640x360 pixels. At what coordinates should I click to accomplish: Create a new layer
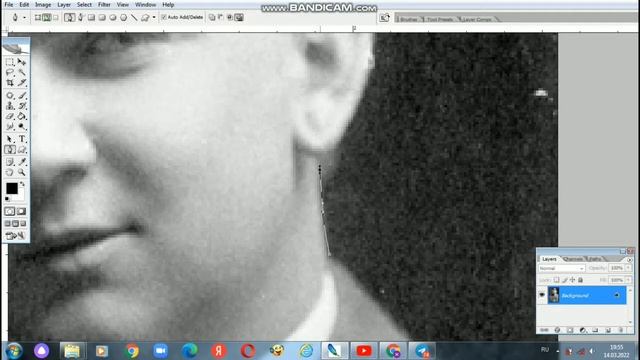coord(608,330)
